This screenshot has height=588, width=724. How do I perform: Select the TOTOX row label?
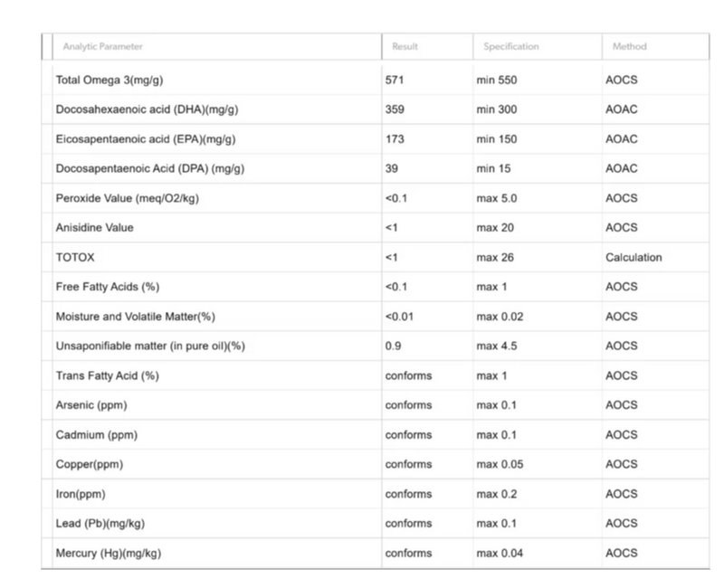click(x=75, y=258)
